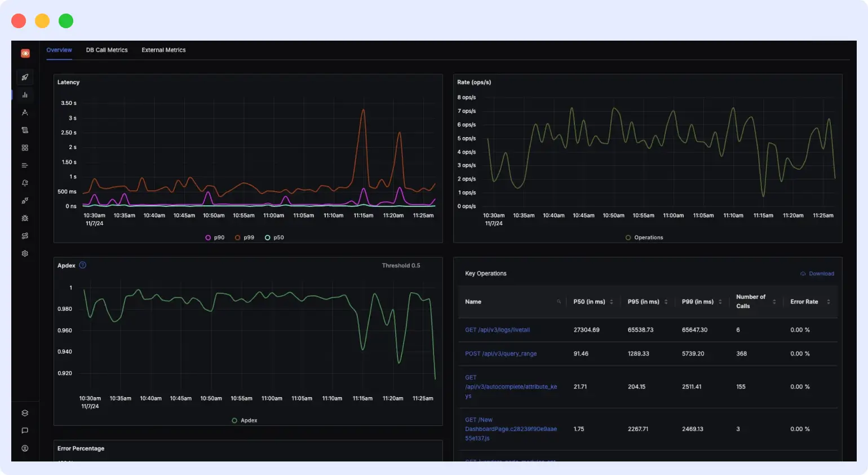This screenshot has width=868, height=475.
Task: Click the 65647.30 P99 value
Action: pos(694,330)
